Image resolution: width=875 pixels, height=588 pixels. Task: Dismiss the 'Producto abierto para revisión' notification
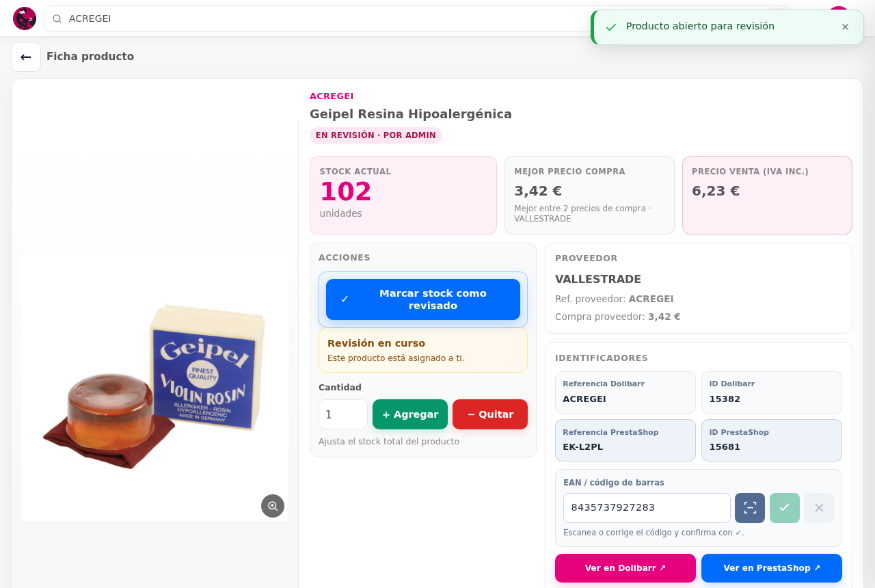click(x=846, y=27)
